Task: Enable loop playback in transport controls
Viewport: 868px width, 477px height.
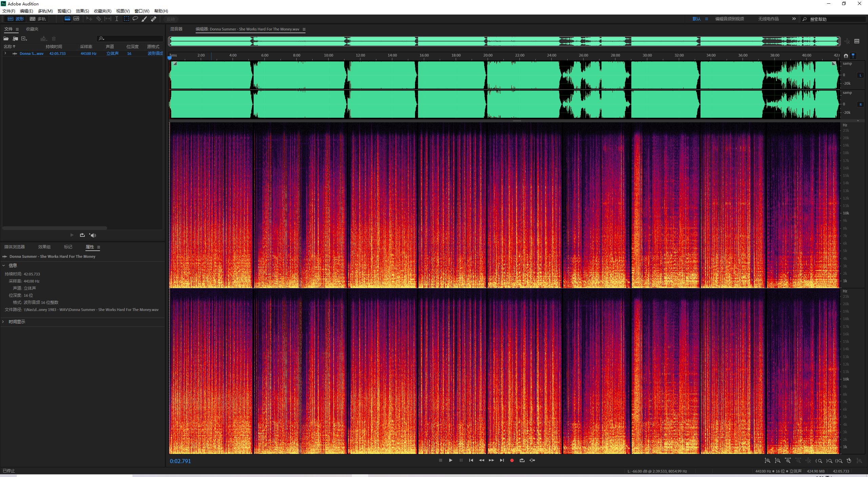Action: click(522, 460)
